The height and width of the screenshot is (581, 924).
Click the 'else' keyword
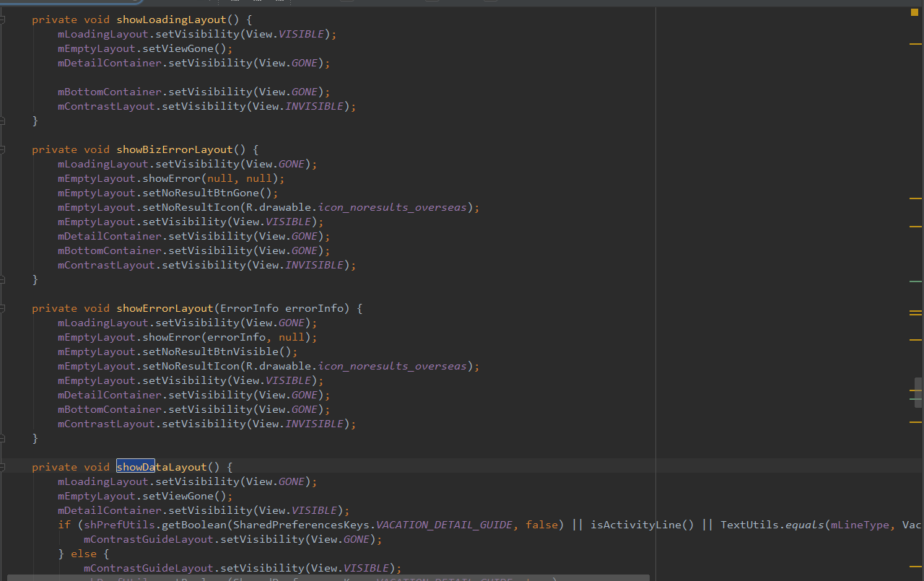coord(83,554)
